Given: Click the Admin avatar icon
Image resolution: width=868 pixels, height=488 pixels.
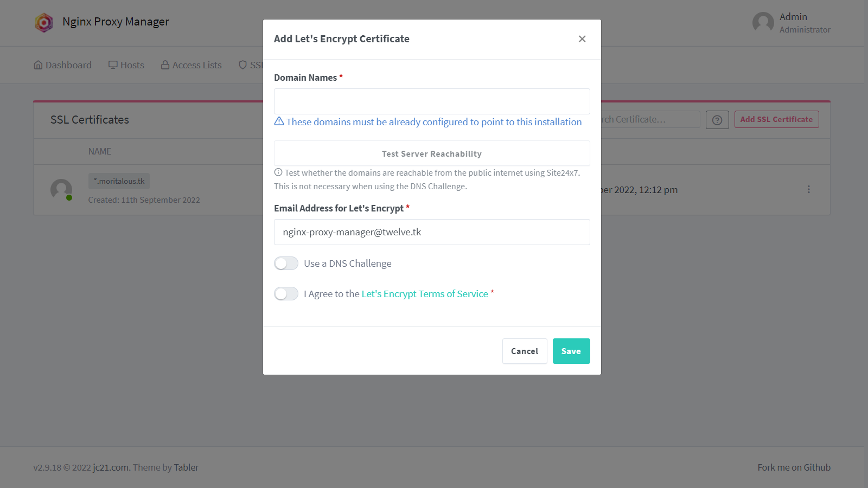Looking at the screenshot, I should [763, 23].
